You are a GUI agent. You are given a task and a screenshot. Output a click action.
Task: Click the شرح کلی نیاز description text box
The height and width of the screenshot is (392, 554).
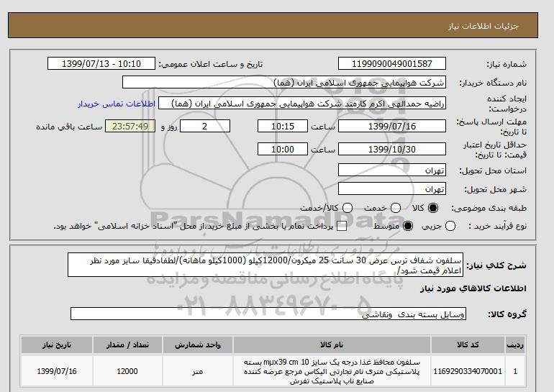(x=265, y=265)
